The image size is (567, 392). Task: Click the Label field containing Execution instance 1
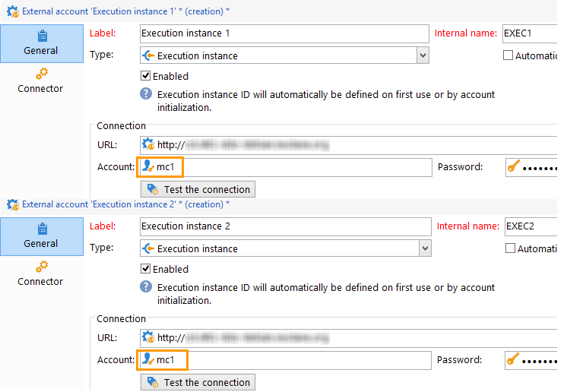click(284, 33)
